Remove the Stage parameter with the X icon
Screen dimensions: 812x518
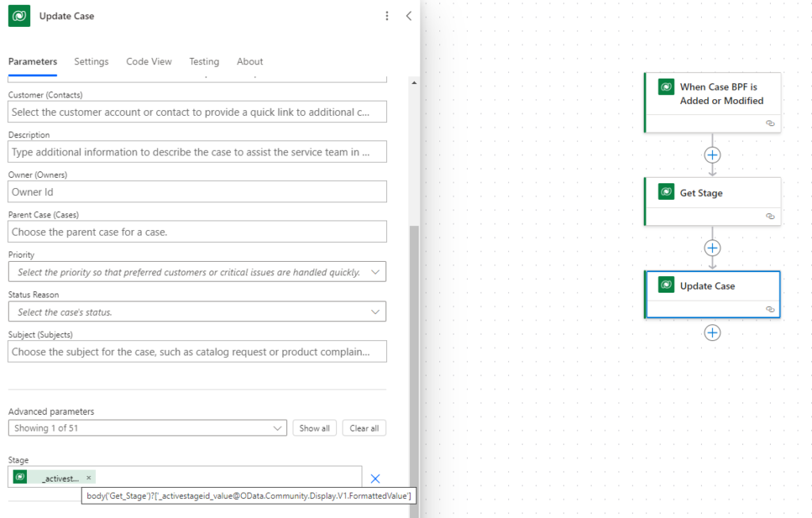point(376,478)
